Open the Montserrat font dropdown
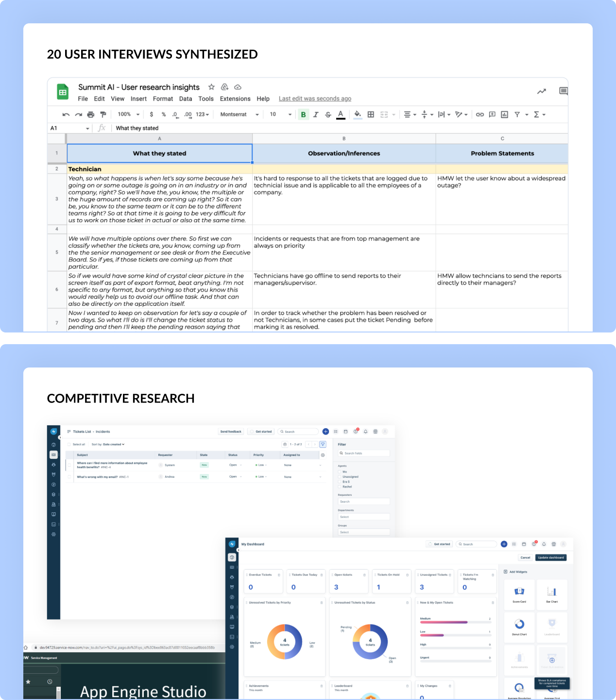 pyautogui.click(x=240, y=115)
